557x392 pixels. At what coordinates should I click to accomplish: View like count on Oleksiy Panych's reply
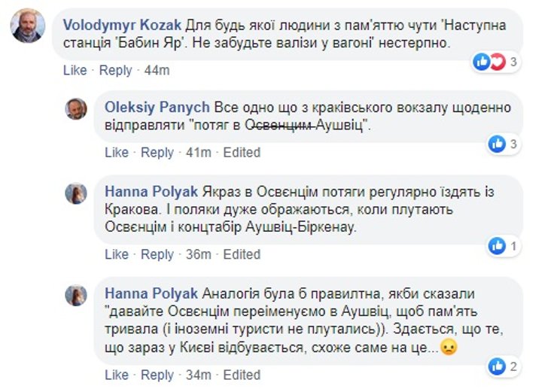(x=503, y=144)
